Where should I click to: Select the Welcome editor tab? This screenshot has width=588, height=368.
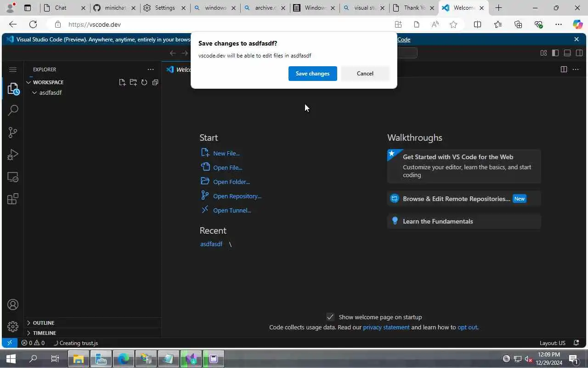pyautogui.click(x=178, y=69)
